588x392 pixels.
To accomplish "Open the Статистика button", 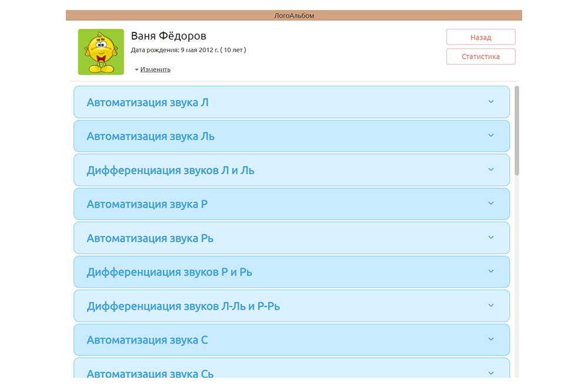I will [x=480, y=57].
